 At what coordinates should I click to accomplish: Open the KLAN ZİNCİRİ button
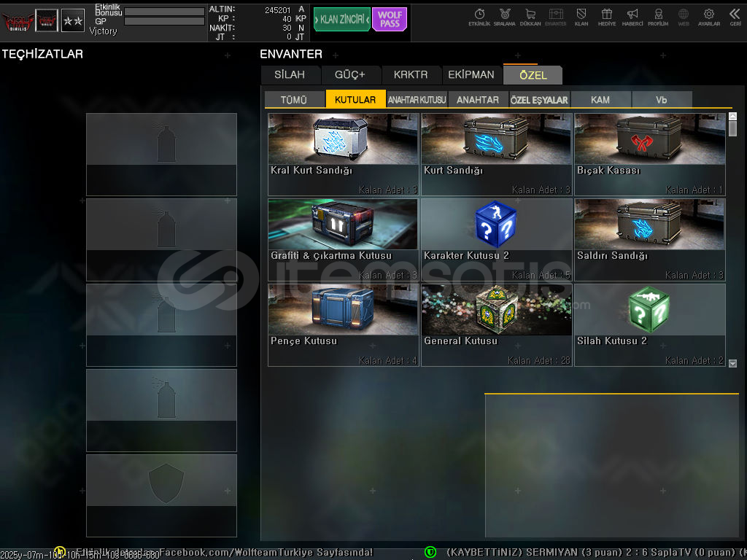tap(342, 20)
